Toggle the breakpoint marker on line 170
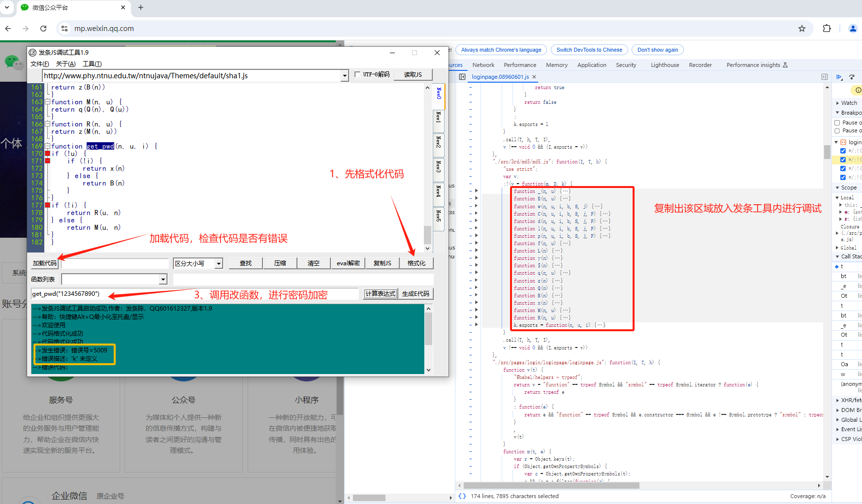Viewport: 862px width, 504px height. (48, 154)
